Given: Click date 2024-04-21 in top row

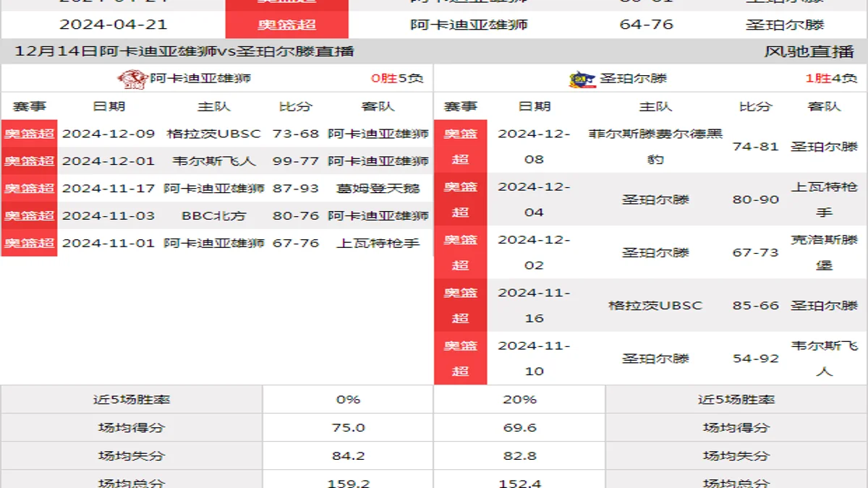Looking at the screenshot, I should click(113, 25).
